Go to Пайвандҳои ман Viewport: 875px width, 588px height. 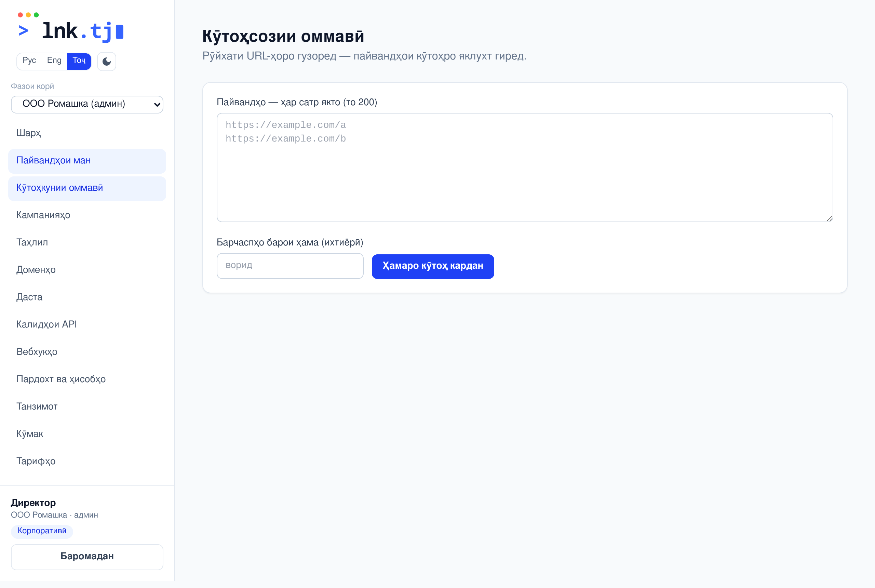tap(87, 161)
